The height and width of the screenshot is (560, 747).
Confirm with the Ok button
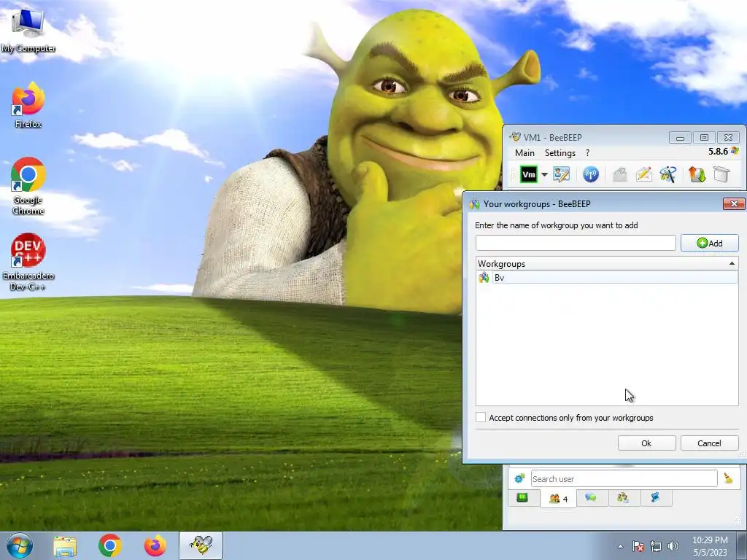click(x=646, y=443)
